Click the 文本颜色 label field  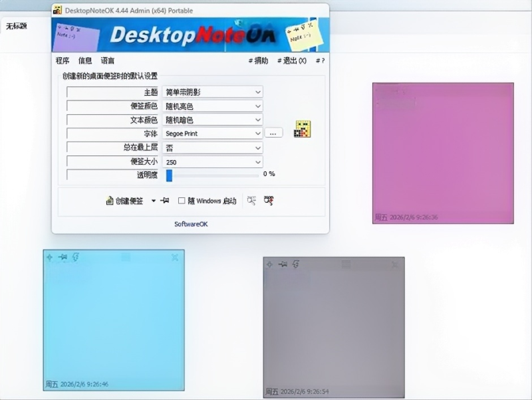[112, 120]
